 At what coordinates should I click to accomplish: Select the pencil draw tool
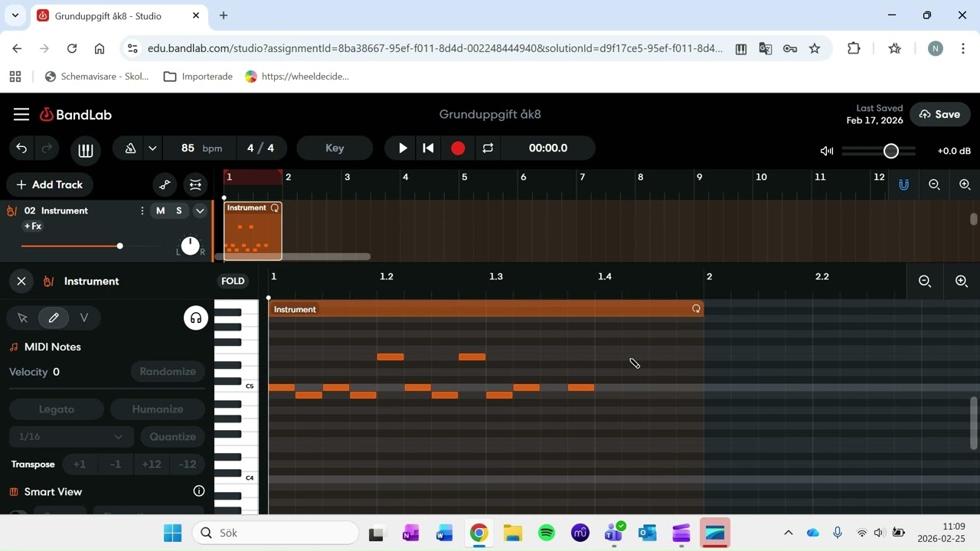click(x=54, y=318)
